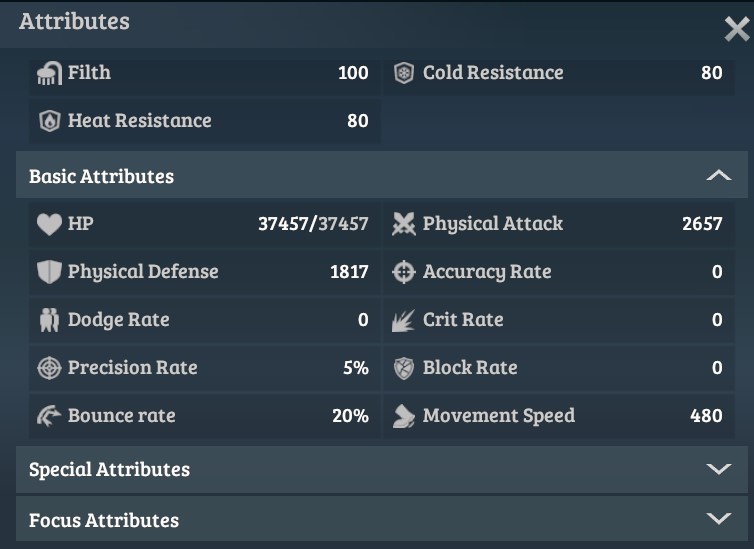Image resolution: width=754 pixels, height=549 pixels.
Task: Click the heart icon next to HP
Action: click(x=49, y=224)
